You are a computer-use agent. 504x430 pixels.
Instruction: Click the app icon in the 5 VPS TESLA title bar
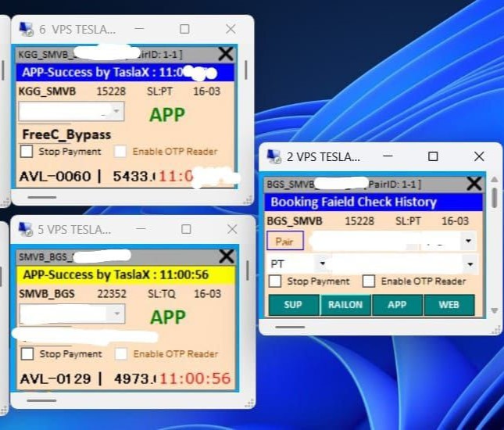tap(26, 230)
